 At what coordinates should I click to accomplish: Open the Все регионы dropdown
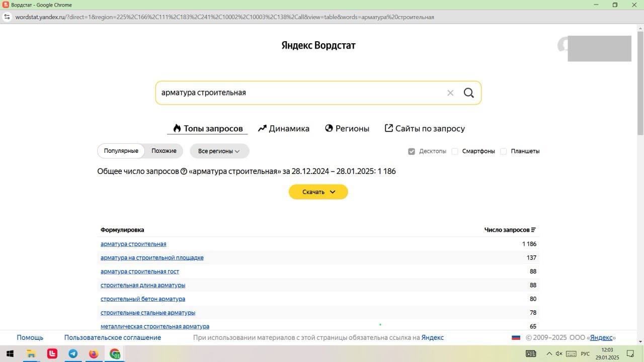[219, 151]
